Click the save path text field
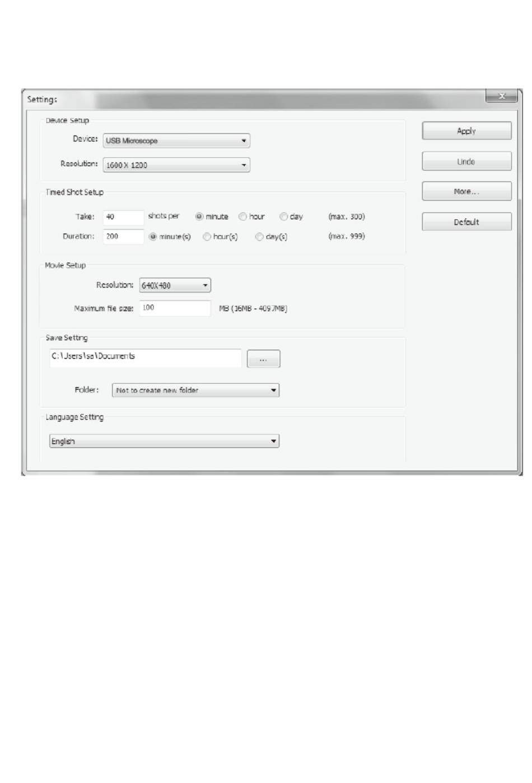Screen dimensions: 532x783 (146, 358)
